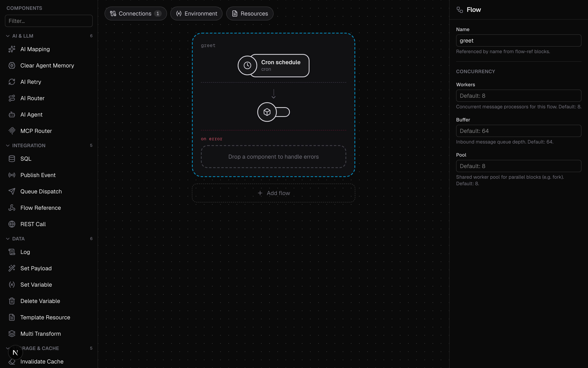Click the Flow panel header icon
This screenshot has height=368, width=588.
point(459,10)
